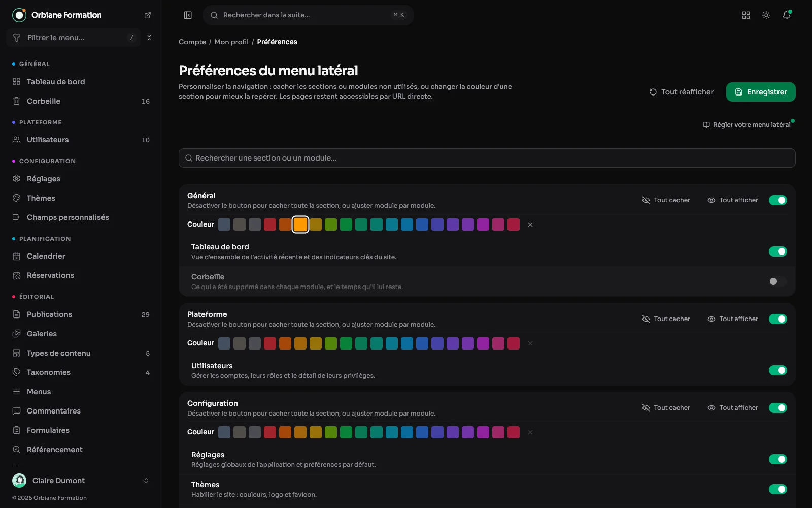Click Tout cacher in Configuration section

(666, 408)
